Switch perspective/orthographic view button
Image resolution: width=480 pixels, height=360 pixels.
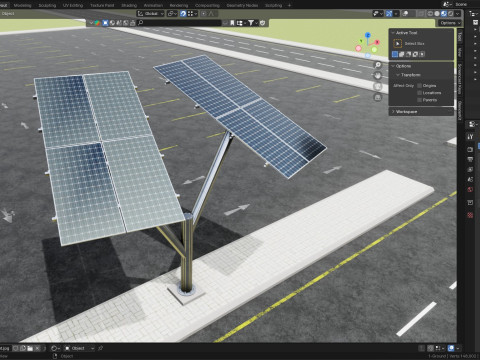point(378,97)
